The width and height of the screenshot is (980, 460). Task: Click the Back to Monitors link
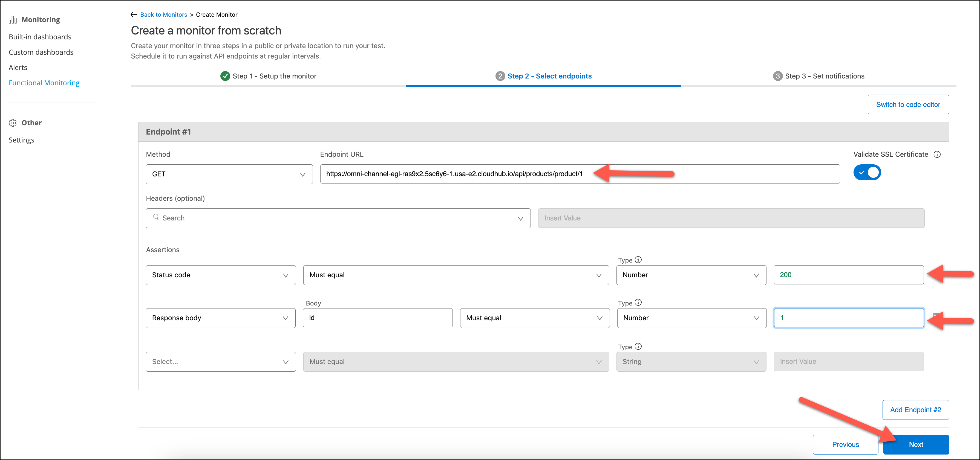pos(164,14)
